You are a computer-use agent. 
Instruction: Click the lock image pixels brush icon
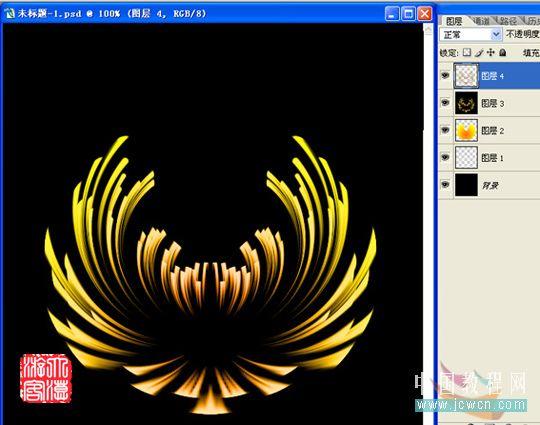tap(479, 53)
